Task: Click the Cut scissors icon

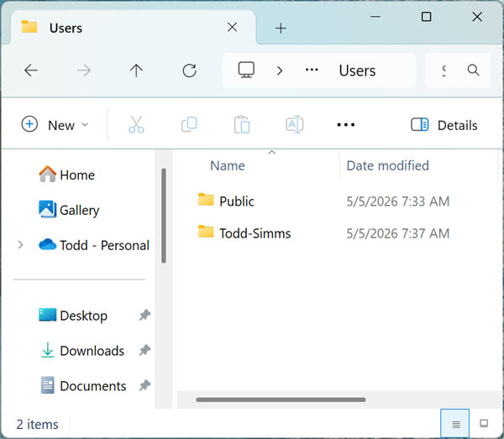Action: click(136, 124)
